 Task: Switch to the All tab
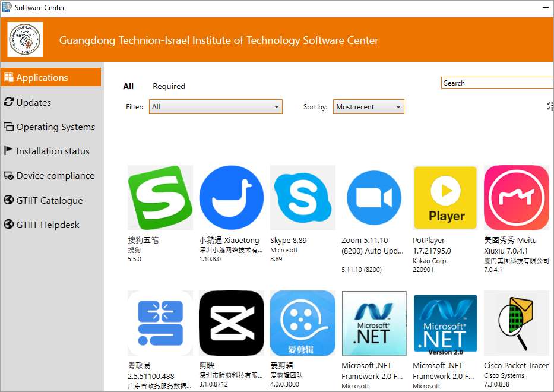pyautogui.click(x=128, y=86)
